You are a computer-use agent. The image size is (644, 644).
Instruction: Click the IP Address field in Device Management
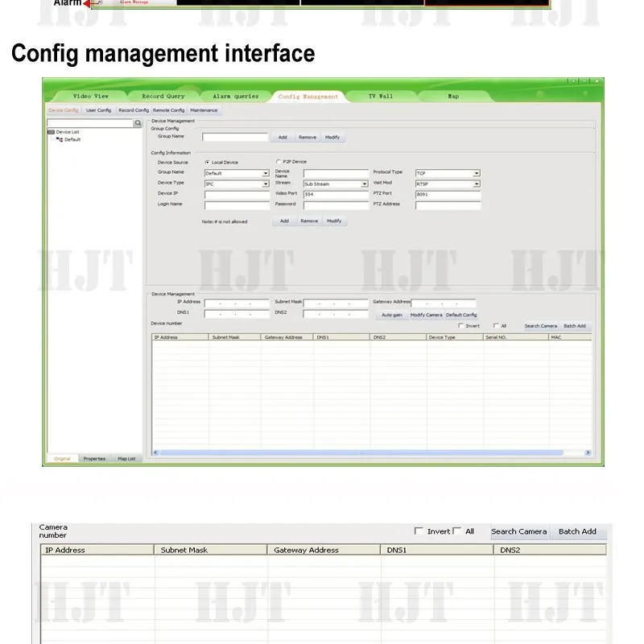click(x=237, y=303)
